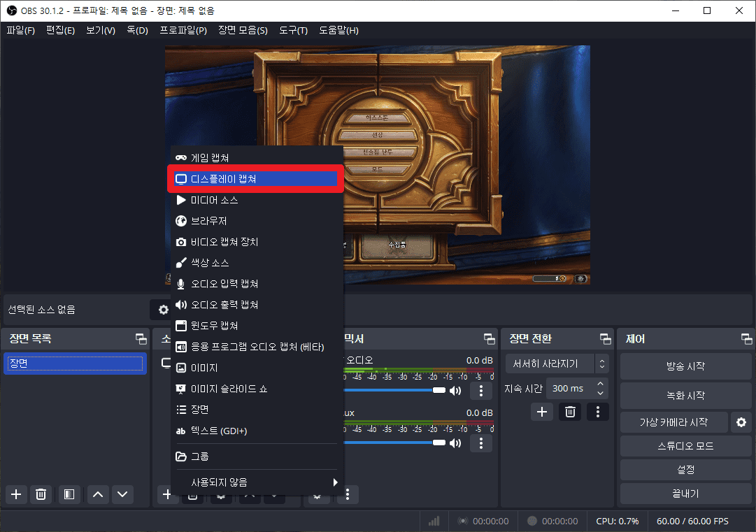The height and width of the screenshot is (532, 756).
Task: Click the brush icon beside 색상 소스
Action: (181, 263)
